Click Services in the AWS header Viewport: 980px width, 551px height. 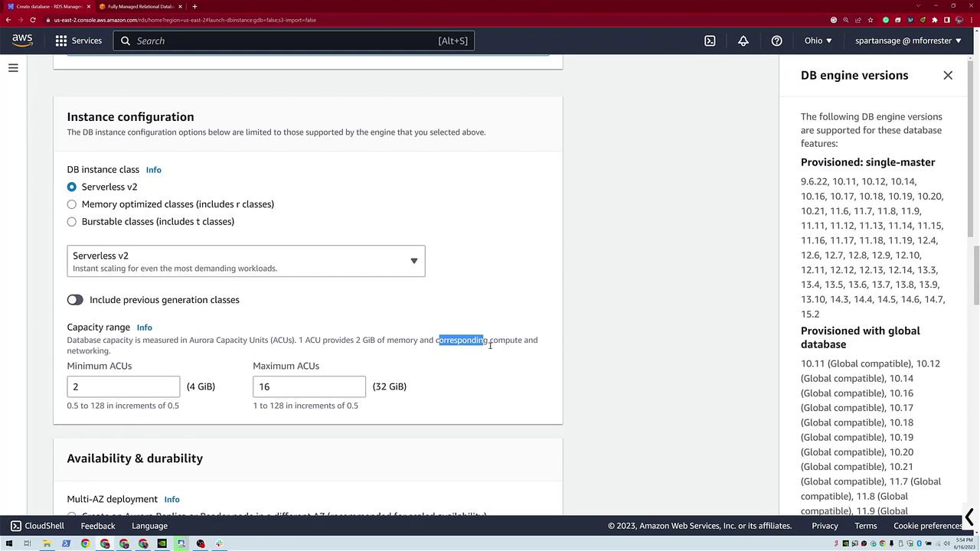click(87, 41)
